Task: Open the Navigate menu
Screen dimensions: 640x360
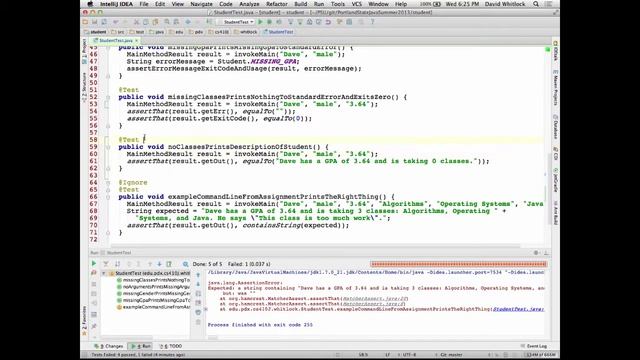Action: tap(201, 4)
